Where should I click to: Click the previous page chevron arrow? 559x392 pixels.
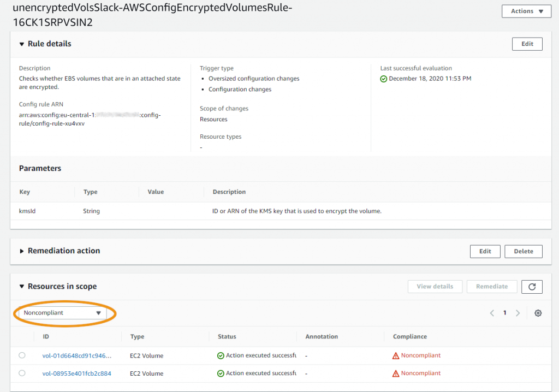492,313
